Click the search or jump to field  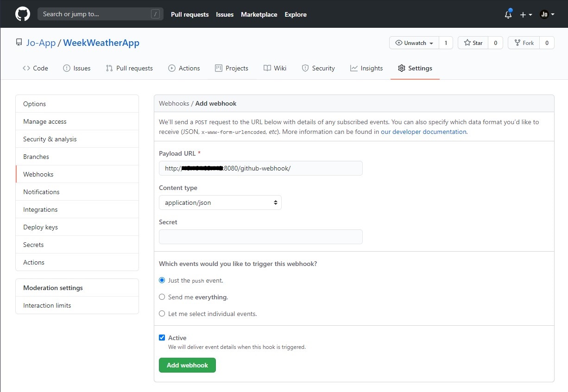[101, 14]
